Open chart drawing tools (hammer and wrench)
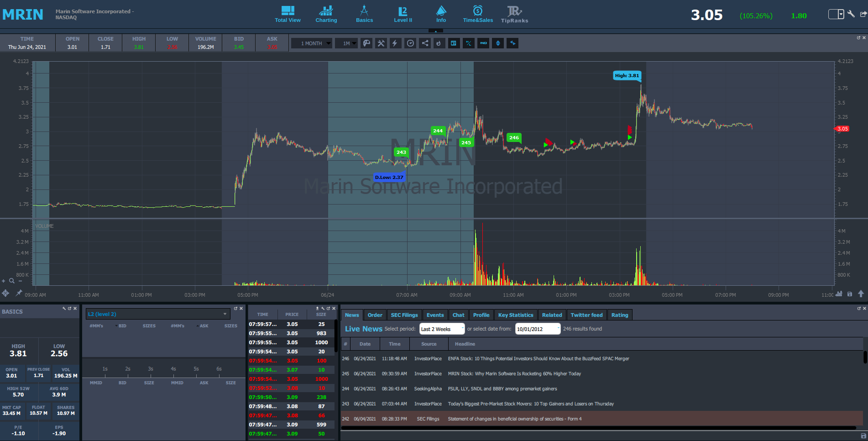The height and width of the screenshot is (441, 868). click(x=381, y=43)
